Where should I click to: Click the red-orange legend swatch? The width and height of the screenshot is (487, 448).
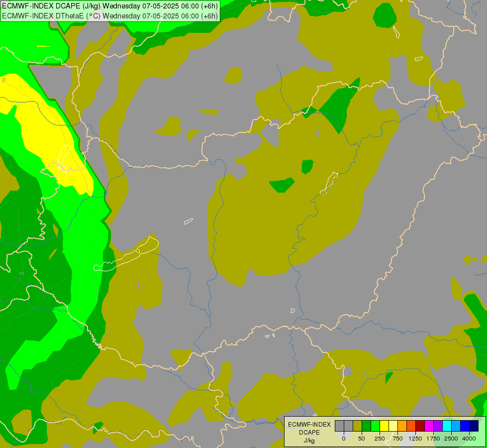pyautogui.click(x=411, y=426)
